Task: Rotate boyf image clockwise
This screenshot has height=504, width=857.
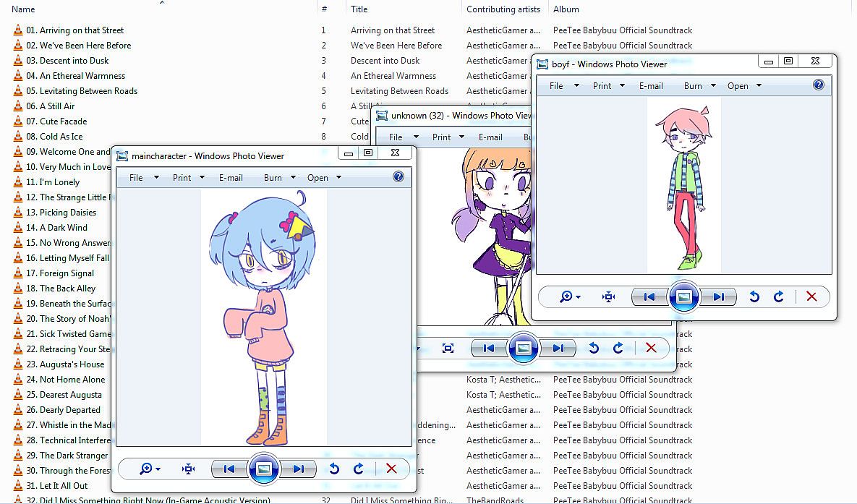Action: (x=779, y=296)
